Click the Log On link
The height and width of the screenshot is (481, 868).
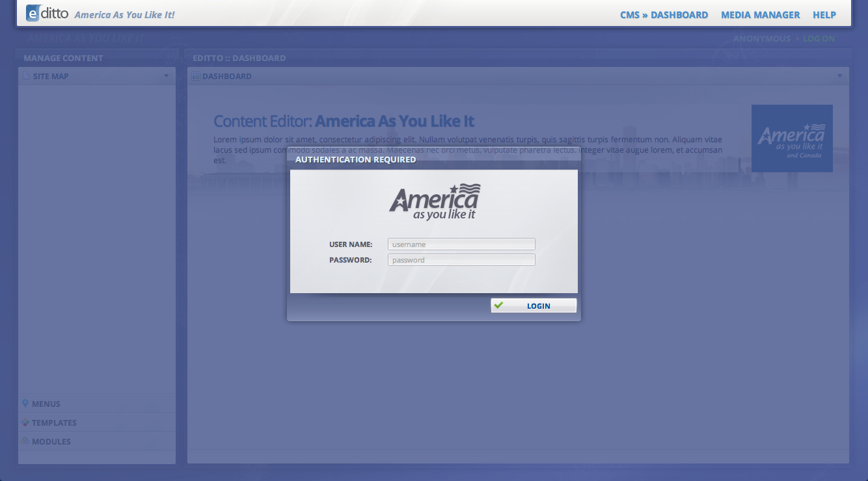pos(819,38)
